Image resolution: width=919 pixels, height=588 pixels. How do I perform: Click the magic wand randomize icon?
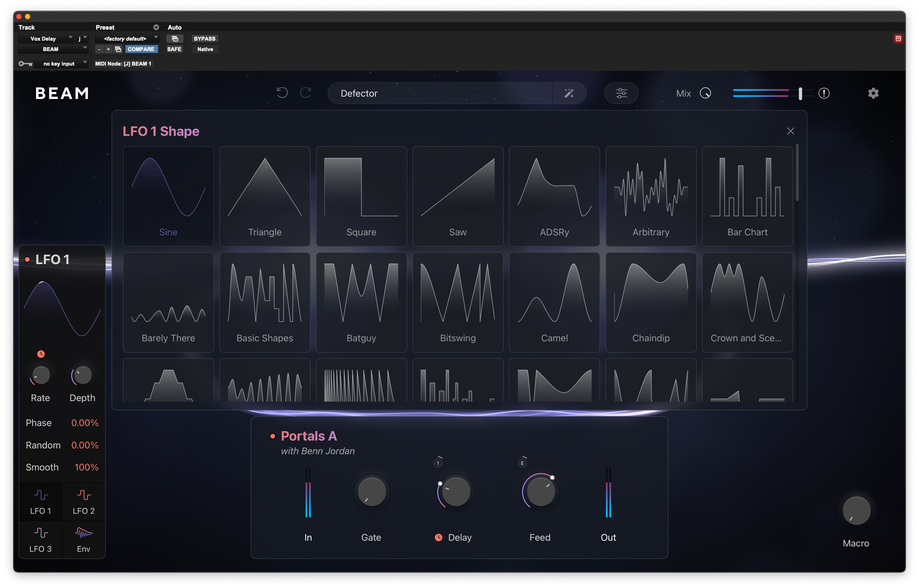[569, 93]
